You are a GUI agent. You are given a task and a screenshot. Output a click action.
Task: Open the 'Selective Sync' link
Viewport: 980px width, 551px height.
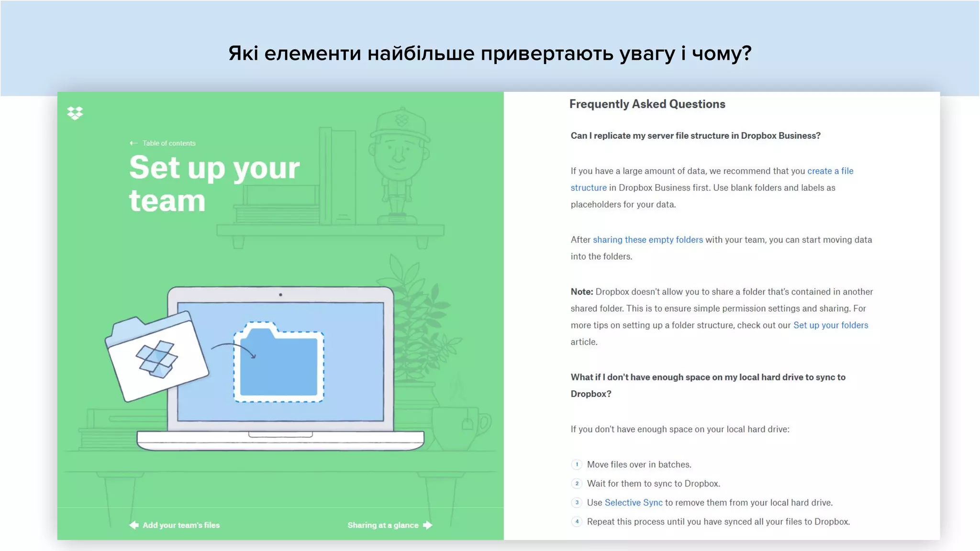(x=634, y=503)
